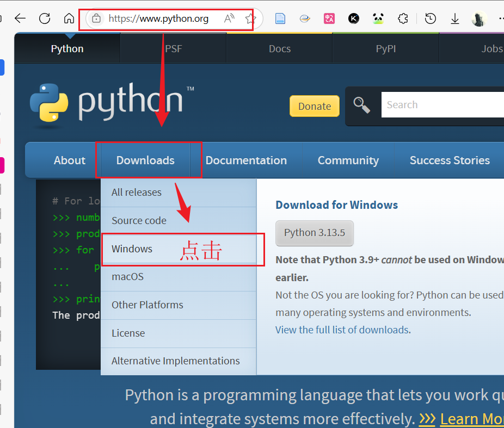The width and height of the screenshot is (504, 428).
Task: Click the Download for Windows heading
Action: click(336, 205)
